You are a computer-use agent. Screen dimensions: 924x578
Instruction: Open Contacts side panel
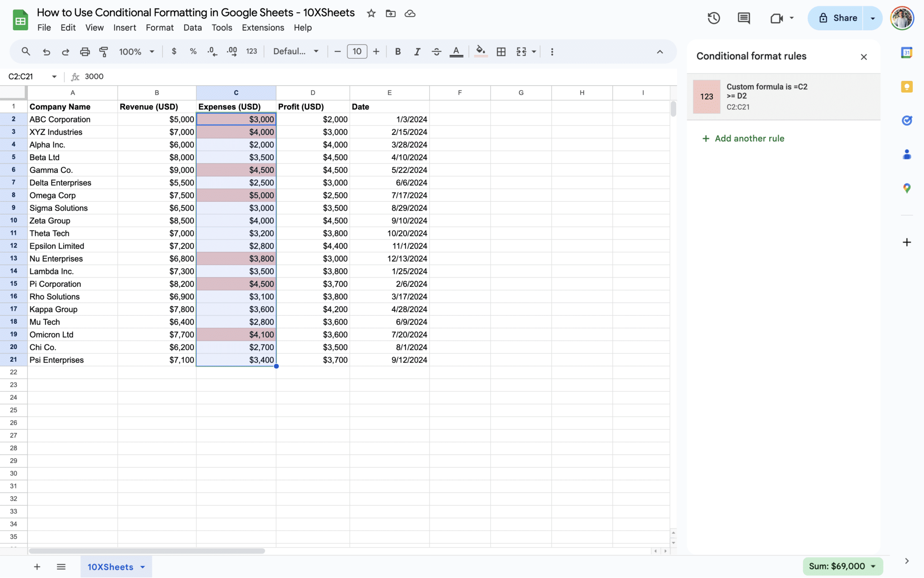point(907,154)
